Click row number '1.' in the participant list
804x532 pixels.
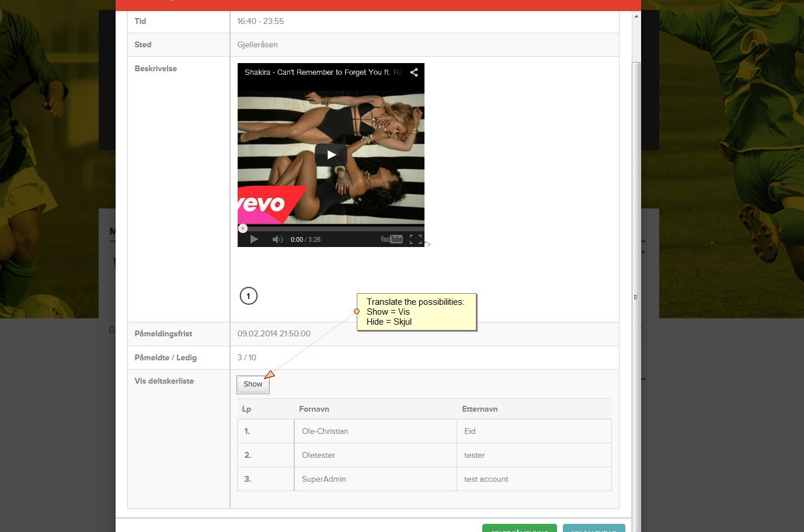pyautogui.click(x=247, y=431)
